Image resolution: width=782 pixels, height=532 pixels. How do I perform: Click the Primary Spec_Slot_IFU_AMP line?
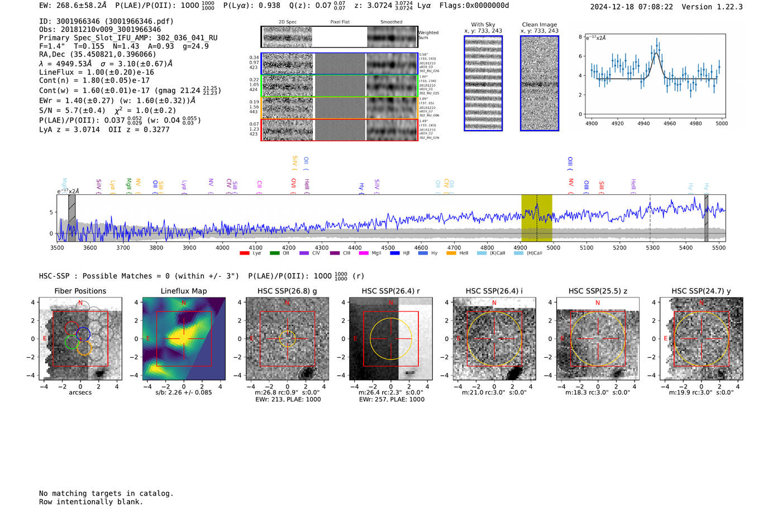point(128,38)
